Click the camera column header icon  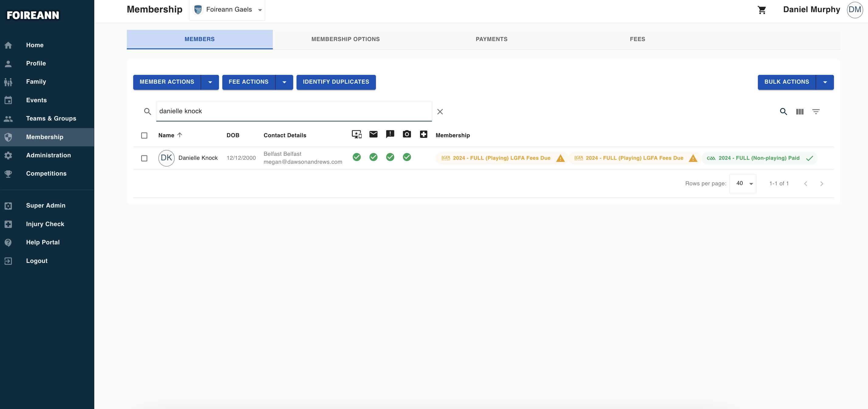[407, 134]
